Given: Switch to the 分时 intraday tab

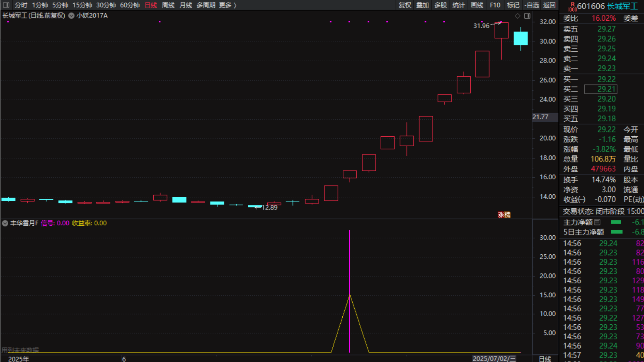Looking at the screenshot, I should [21, 5].
